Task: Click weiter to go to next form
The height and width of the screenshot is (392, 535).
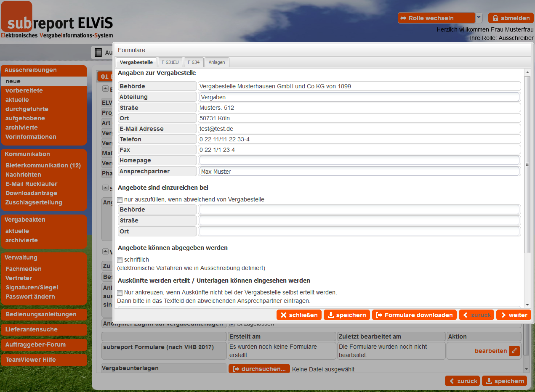Action: click(x=514, y=315)
